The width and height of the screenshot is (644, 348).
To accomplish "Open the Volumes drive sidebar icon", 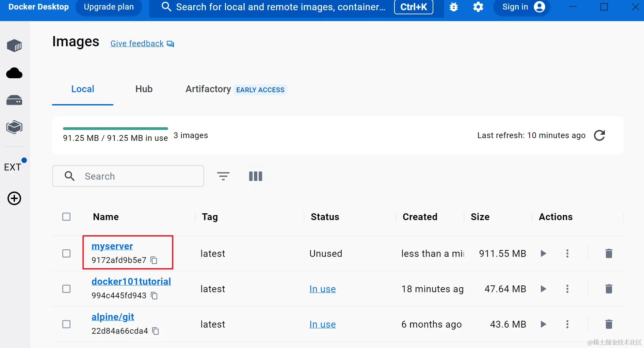I will (14, 100).
